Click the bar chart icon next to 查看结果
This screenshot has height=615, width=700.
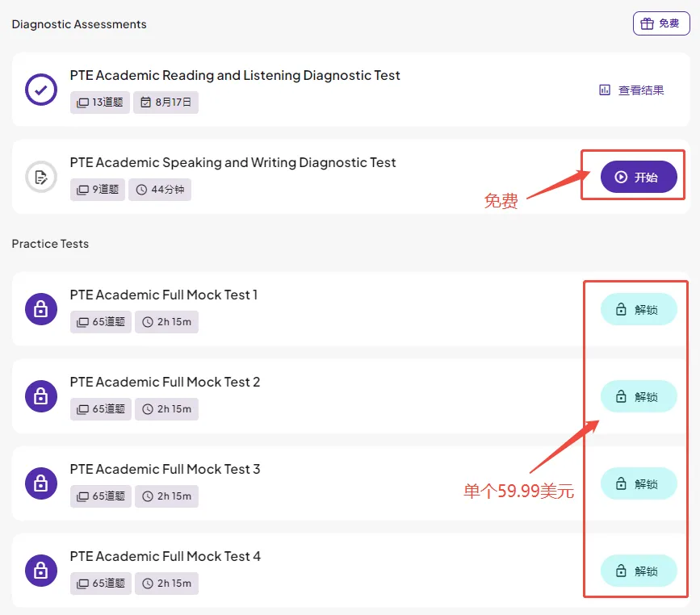coord(605,90)
